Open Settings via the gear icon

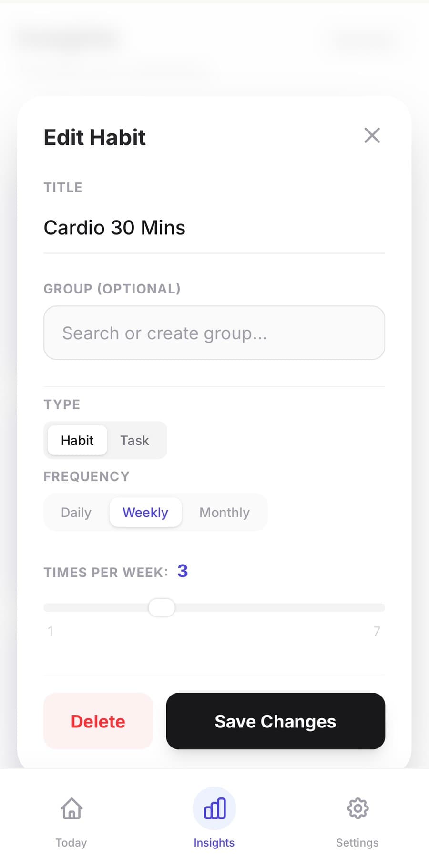click(357, 808)
